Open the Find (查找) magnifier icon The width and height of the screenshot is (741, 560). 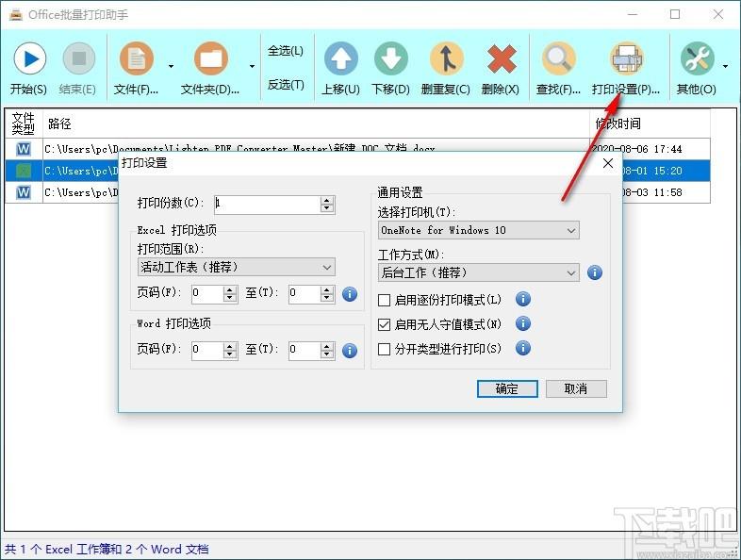(559, 58)
